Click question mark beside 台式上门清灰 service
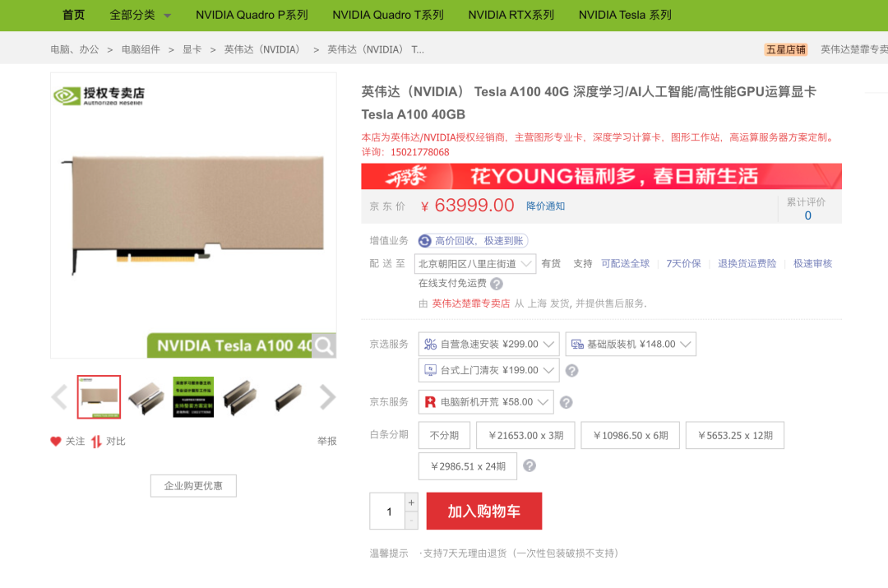The width and height of the screenshot is (888, 588). click(572, 370)
